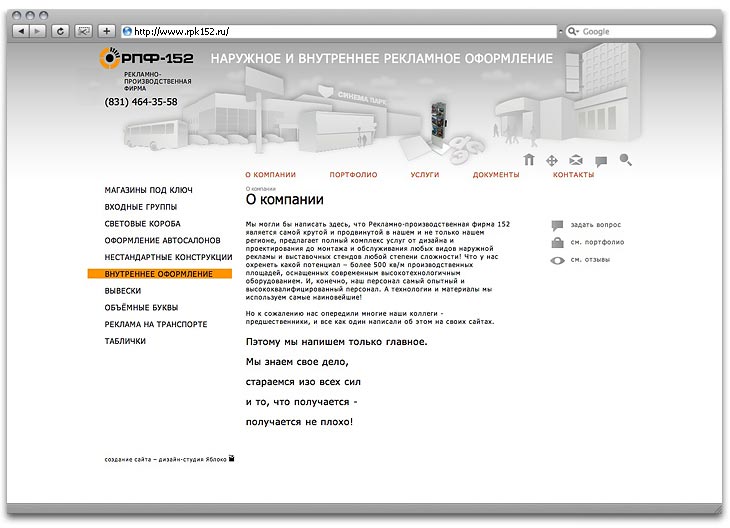730x528 pixels.
Task: Click the briefcase icon beside см. портфолио
Action: (x=557, y=243)
